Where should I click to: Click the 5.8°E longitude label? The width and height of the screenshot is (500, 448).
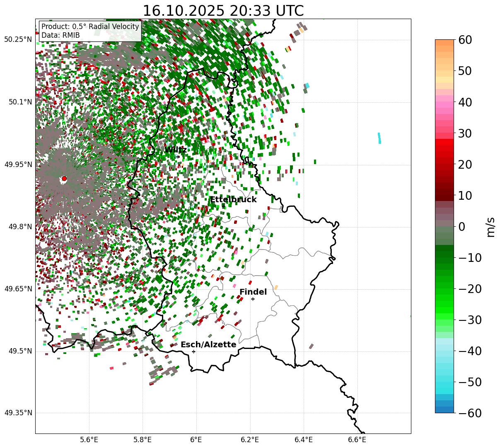point(143,440)
